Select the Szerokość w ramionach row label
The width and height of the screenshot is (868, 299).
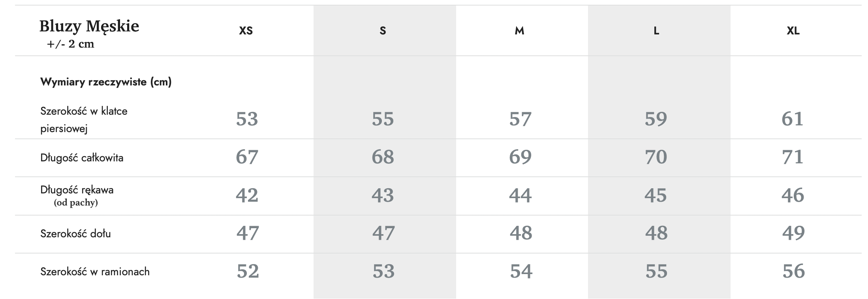[95, 272]
